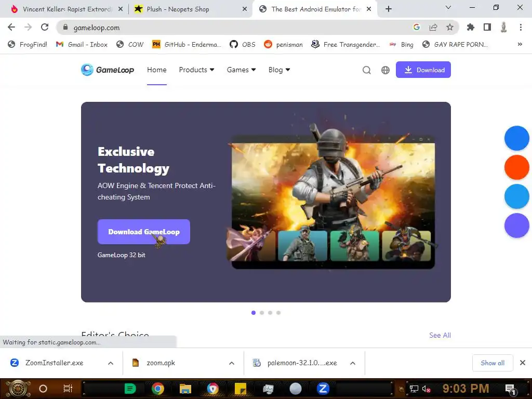Open the OBS bookmark
The image size is (532, 399).
tap(243, 45)
